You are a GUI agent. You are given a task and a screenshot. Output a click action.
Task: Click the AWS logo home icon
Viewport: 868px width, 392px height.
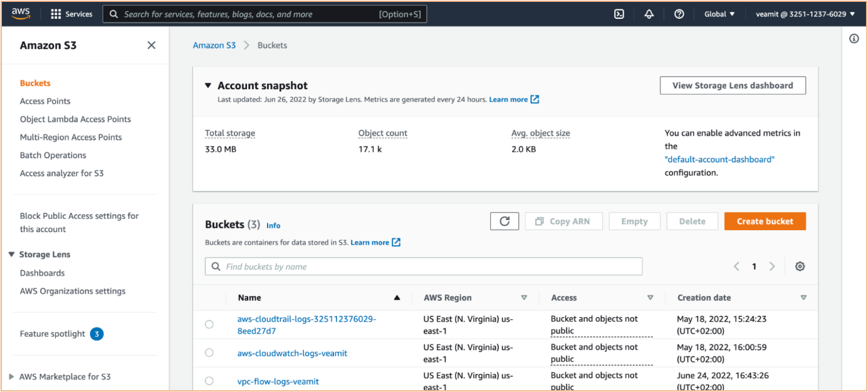click(21, 14)
